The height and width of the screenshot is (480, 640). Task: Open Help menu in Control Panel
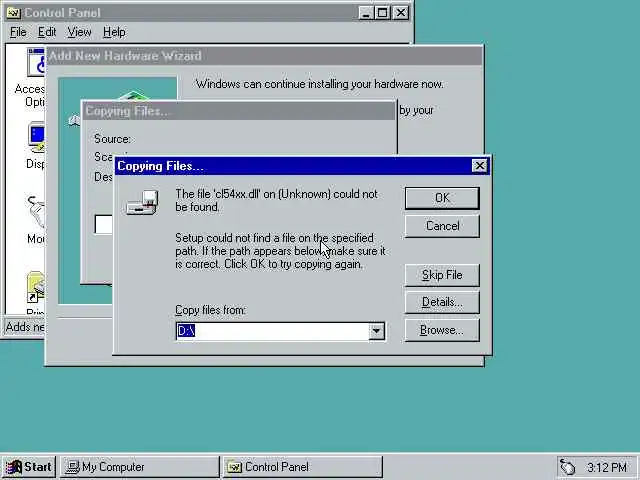click(114, 32)
